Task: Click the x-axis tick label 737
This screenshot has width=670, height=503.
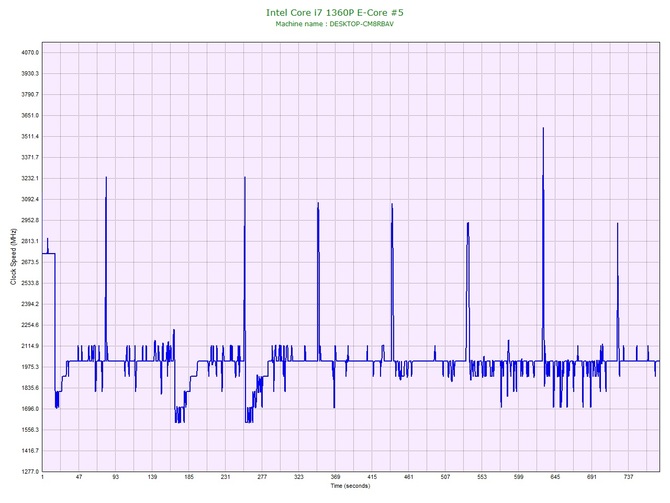Action: tap(629, 477)
